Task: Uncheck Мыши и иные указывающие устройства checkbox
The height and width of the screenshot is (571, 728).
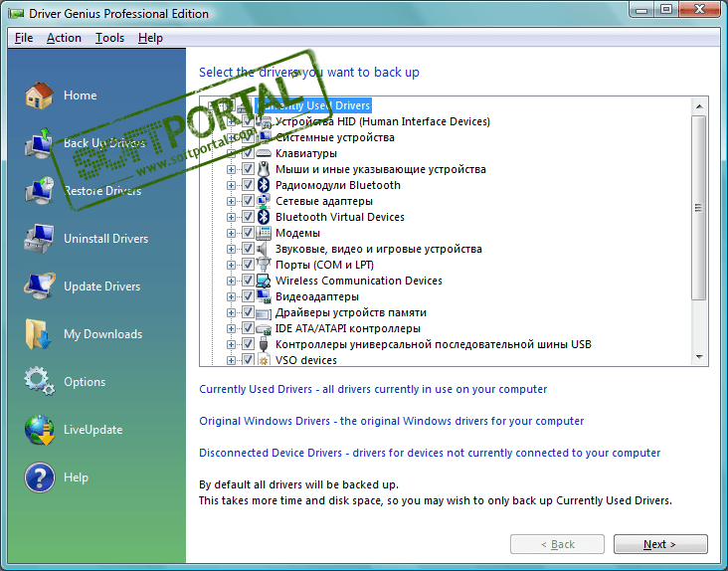Action: point(248,169)
